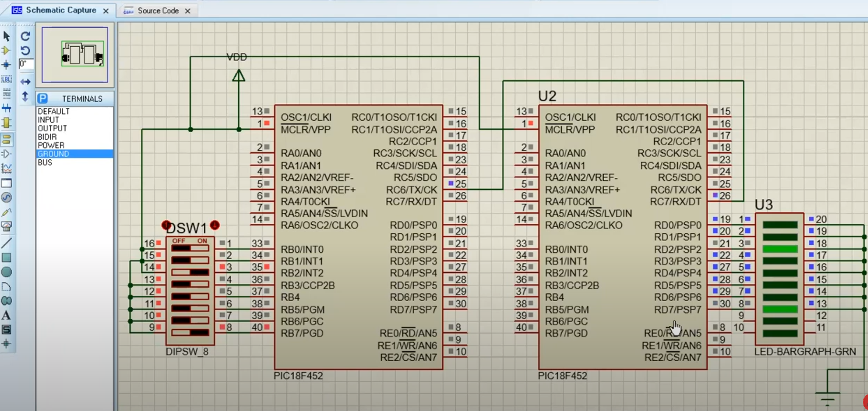
Task: Select GROUND in the terminals list
Action: [74, 154]
